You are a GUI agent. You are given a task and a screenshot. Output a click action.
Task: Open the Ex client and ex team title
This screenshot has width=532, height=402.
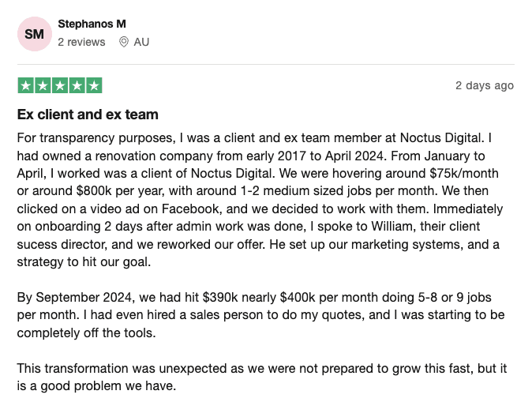tap(88, 115)
